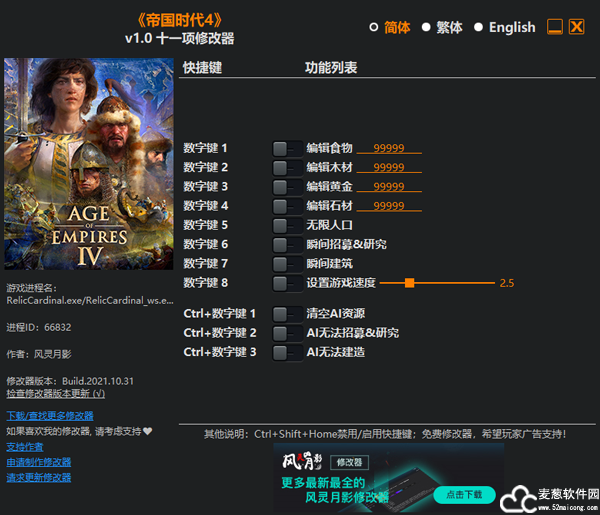Toggle the 编辑黄金 (edit gold) switch
Image resolution: width=600 pixels, height=515 pixels.
[x=287, y=186]
